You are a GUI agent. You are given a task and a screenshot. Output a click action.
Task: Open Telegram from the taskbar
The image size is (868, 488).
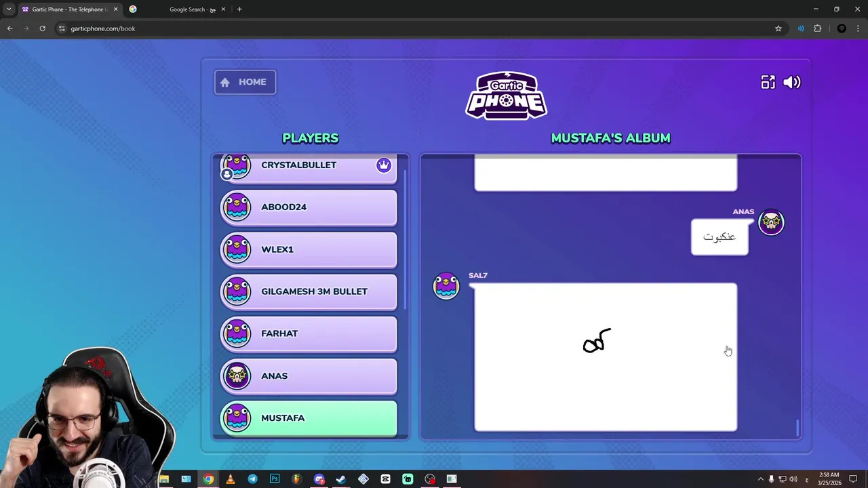coord(252,479)
